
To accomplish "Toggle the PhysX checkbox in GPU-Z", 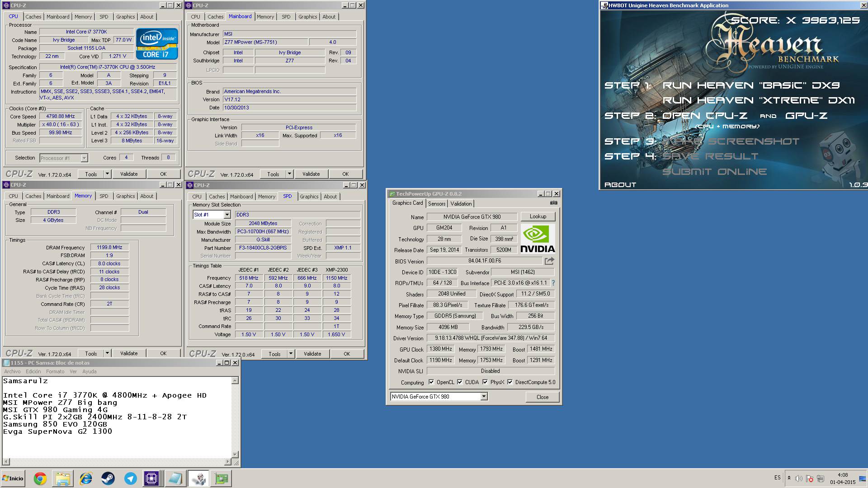I will (485, 382).
